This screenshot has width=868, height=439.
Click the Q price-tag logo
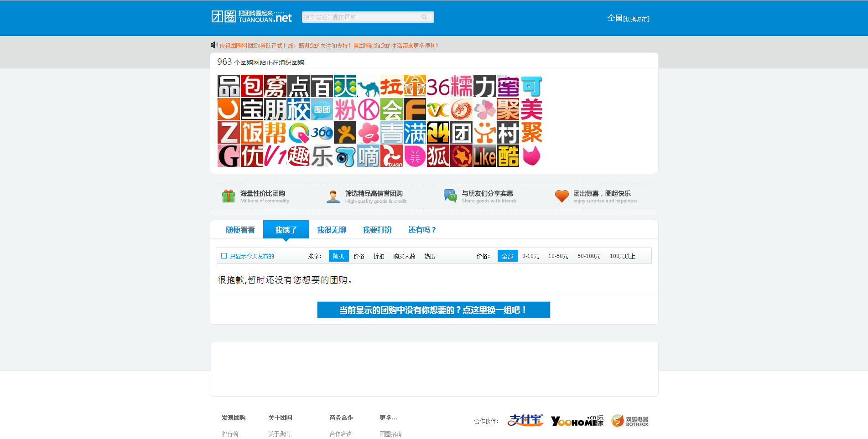click(x=298, y=133)
